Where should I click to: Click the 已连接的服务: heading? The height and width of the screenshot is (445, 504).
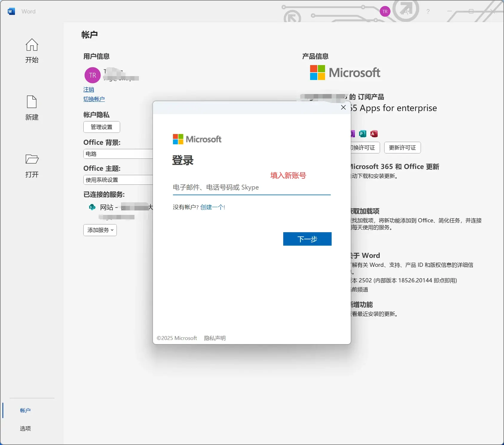(x=104, y=194)
